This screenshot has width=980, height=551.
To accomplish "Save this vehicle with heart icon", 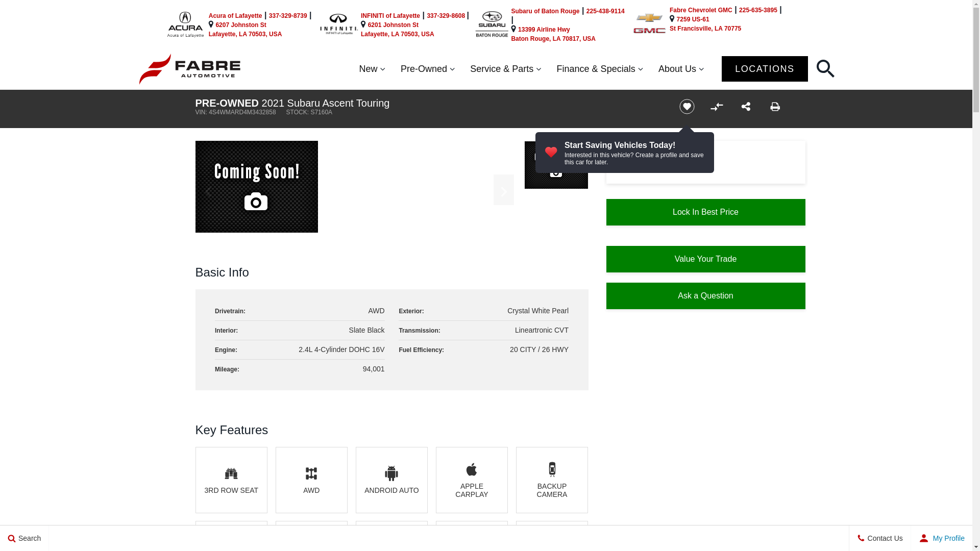I will click(x=687, y=107).
